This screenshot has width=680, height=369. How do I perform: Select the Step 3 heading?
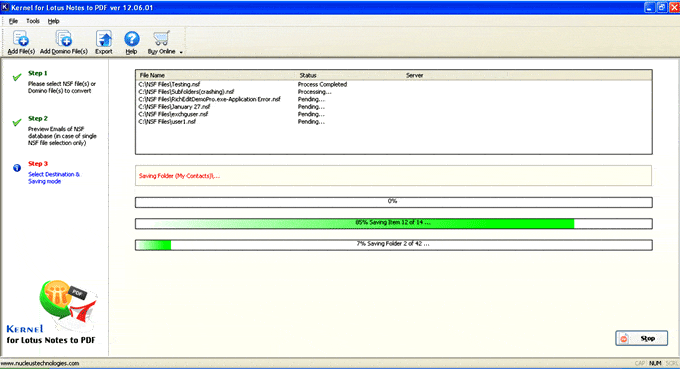pyautogui.click(x=38, y=163)
